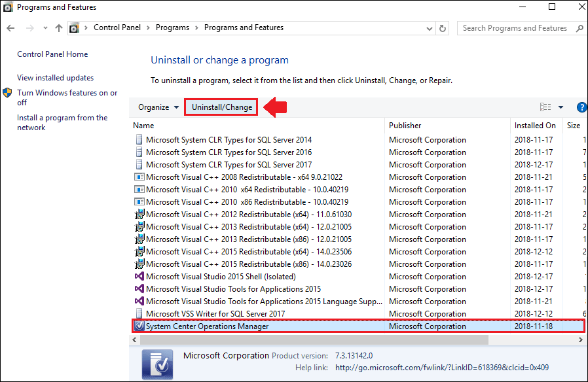
Task: Open the go.microsoft.com help link
Action: point(442,368)
